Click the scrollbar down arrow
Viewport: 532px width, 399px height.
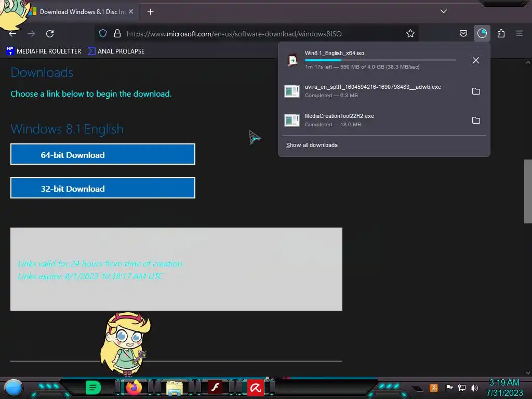[x=528, y=373]
